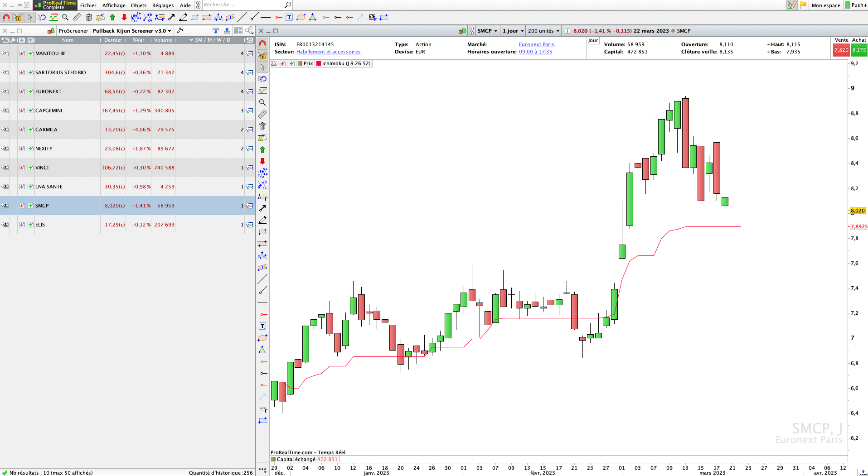Toggle the green up marker on EURONEXT row
868x476 pixels.
pos(30,91)
